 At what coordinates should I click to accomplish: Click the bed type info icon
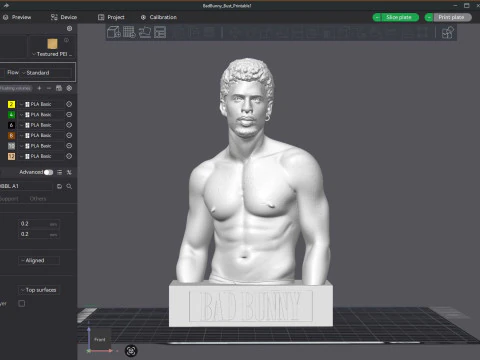click(66, 40)
